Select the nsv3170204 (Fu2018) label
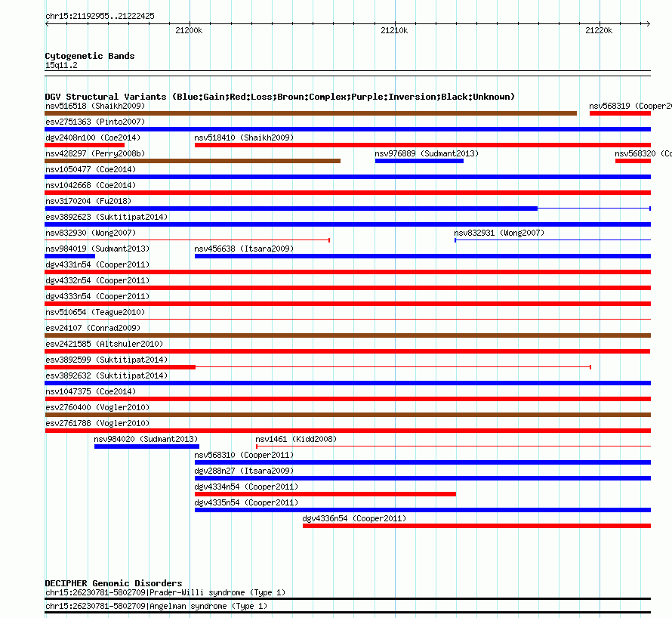The image size is (672, 618). pyautogui.click(x=88, y=201)
